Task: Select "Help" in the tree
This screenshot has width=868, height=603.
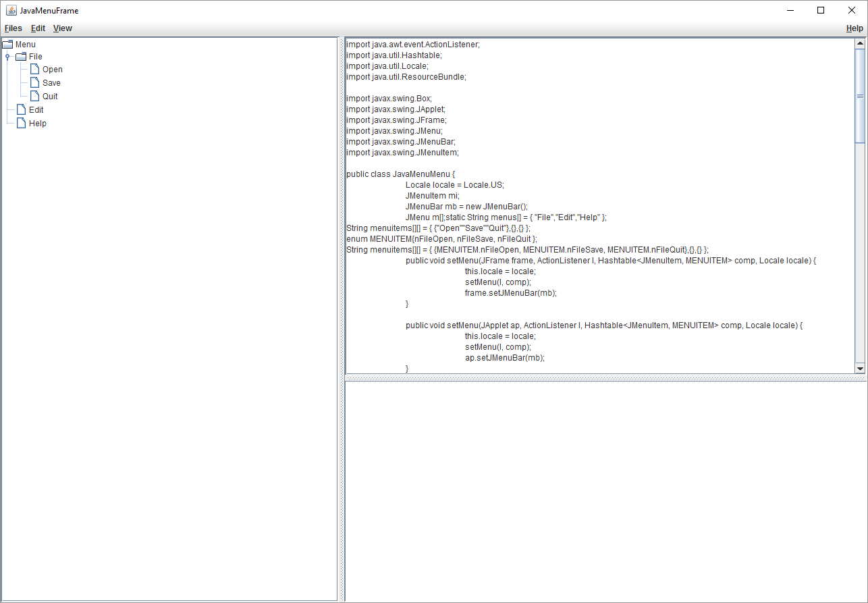Action: [38, 123]
